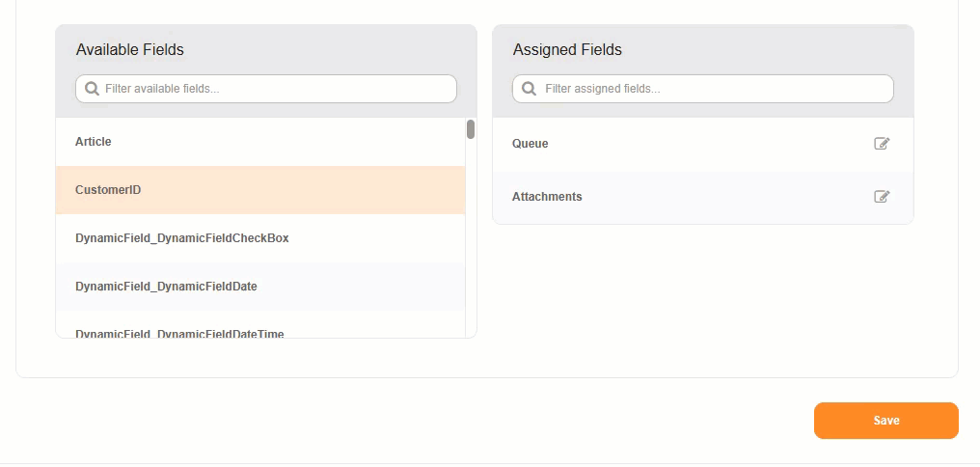980x467 pixels.
Task: Click the Attachments label text
Action: (547, 197)
